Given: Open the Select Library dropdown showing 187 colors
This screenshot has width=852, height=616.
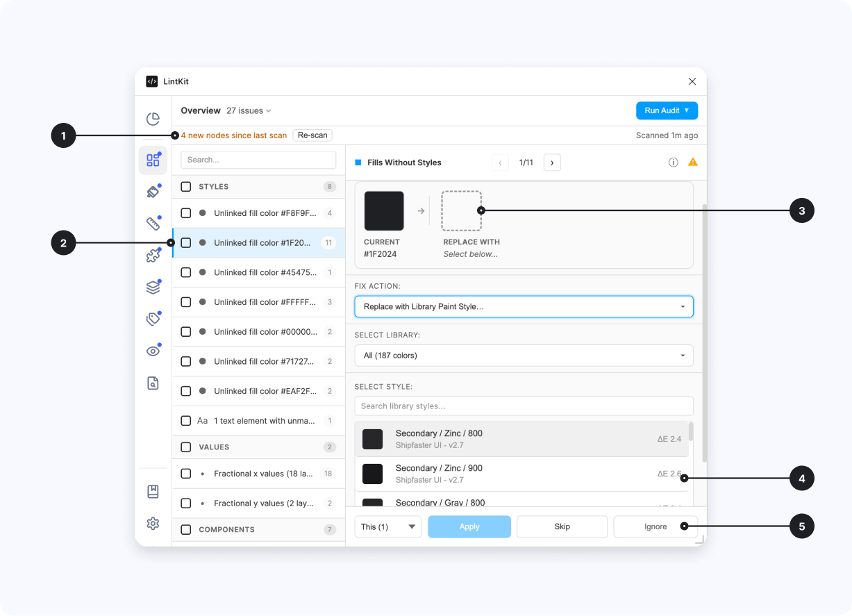Looking at the screenshot, I should (524, 355).
